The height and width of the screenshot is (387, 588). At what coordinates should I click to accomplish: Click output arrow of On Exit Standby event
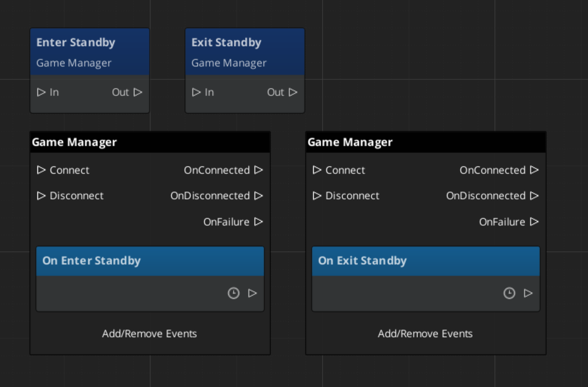tap(528, 293)
